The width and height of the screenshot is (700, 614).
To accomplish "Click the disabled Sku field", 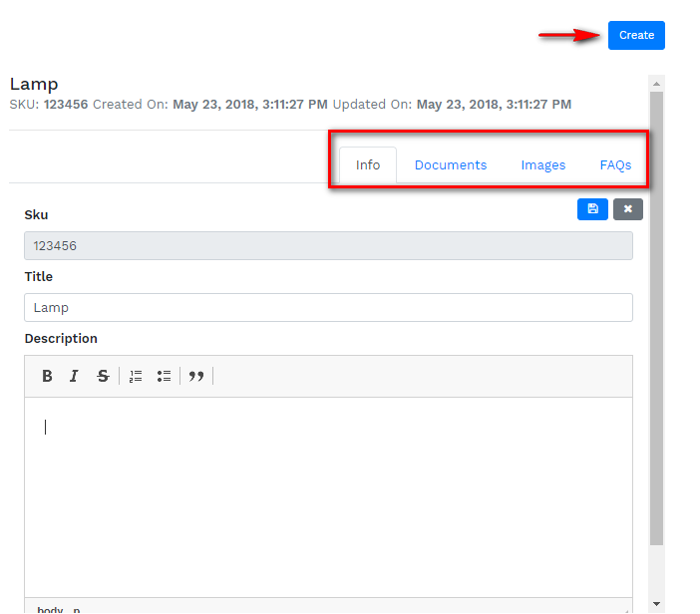I will [x=328, y=245].
